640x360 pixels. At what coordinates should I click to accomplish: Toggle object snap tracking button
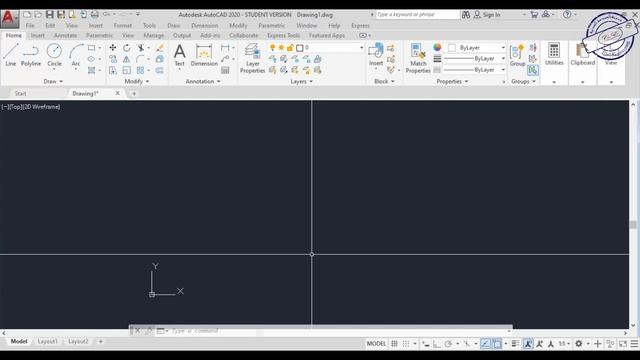pos(485,344)
